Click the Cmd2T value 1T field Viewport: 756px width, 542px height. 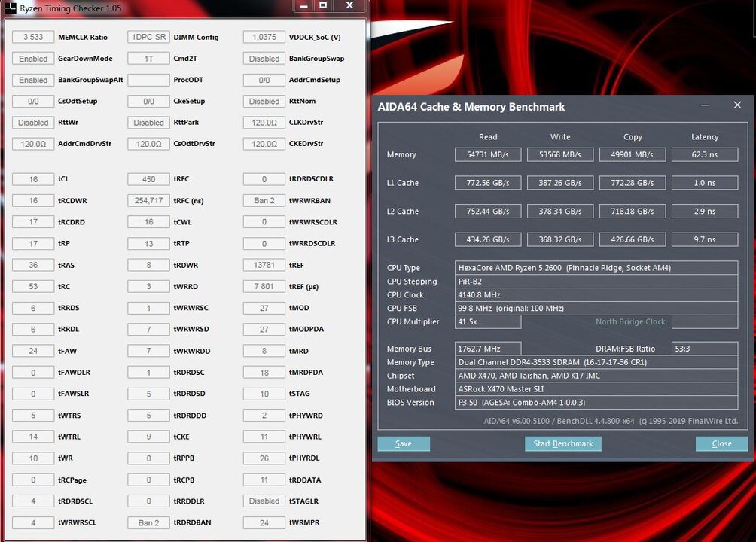[148, 59]
